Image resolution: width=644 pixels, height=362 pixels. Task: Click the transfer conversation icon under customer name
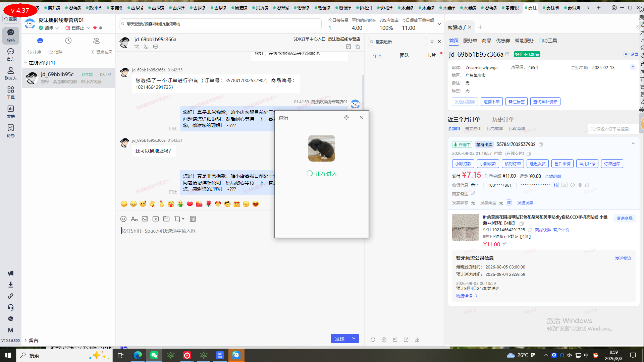coord(137,47)
